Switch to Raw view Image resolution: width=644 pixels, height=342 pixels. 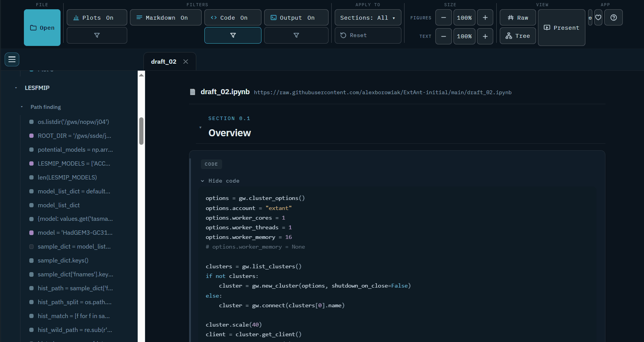[x=518, y=18]
